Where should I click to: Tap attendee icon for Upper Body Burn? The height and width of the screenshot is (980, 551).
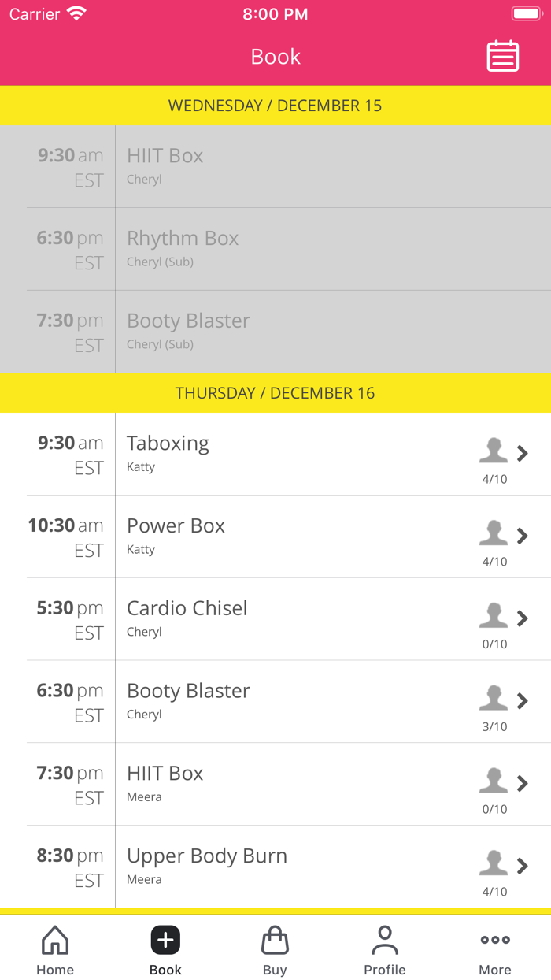pos(494,863)
